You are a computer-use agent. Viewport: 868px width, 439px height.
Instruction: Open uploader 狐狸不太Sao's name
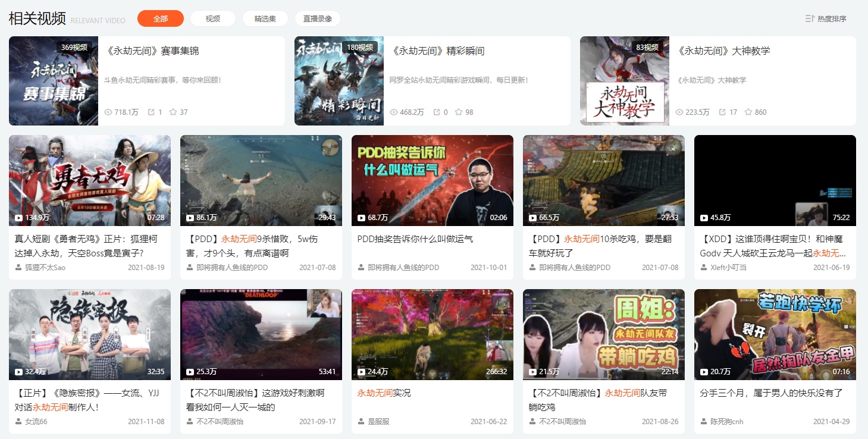click(x=45, y=268)
